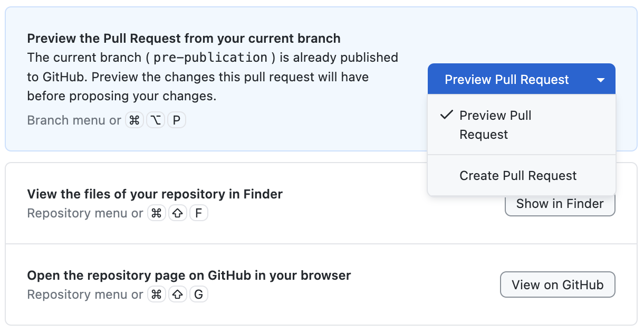Click the Shift key icon before G
This screenshot has width=644, height=332.
coord(178,295)
